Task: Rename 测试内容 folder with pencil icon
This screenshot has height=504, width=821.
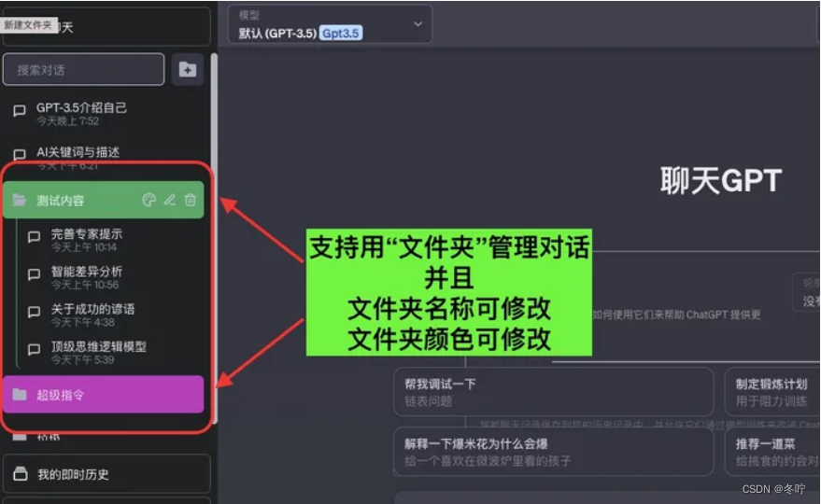Action: click(170, 200)
